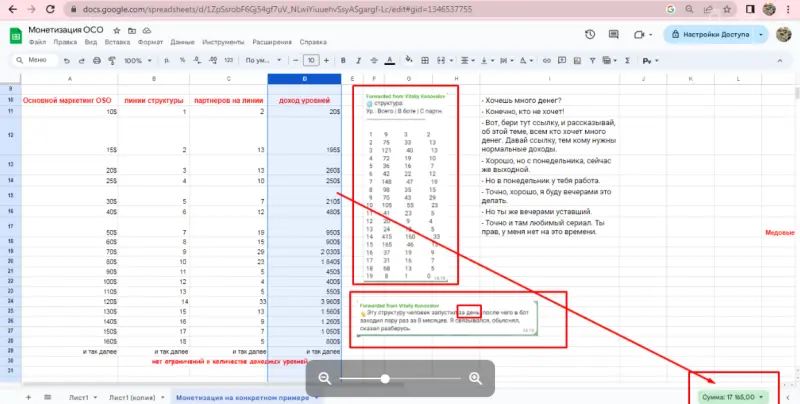The image size is (800, 404).
Task: Open more number formats (123)
Action: 229,60
